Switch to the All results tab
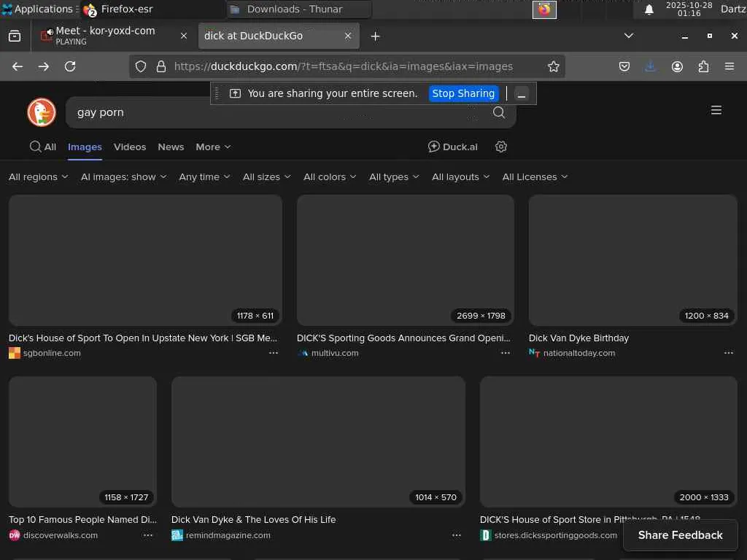 pyautogui.click(x=43, y=147)
